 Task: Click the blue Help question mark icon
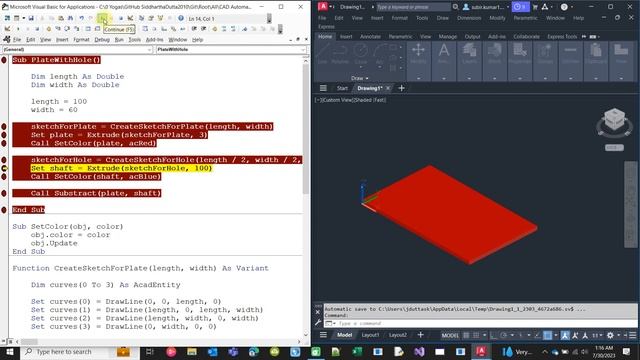pyautogui.click(x=181, y=18)
